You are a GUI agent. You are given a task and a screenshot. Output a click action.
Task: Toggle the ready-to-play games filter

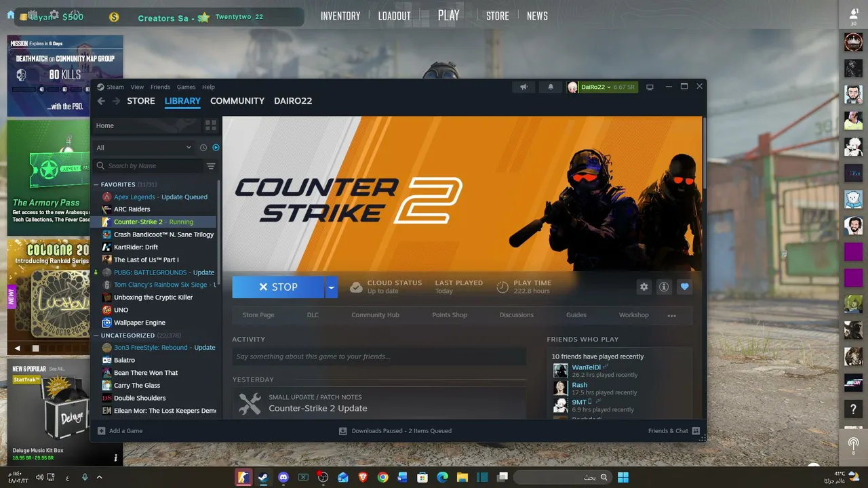[x=216, y=147]
